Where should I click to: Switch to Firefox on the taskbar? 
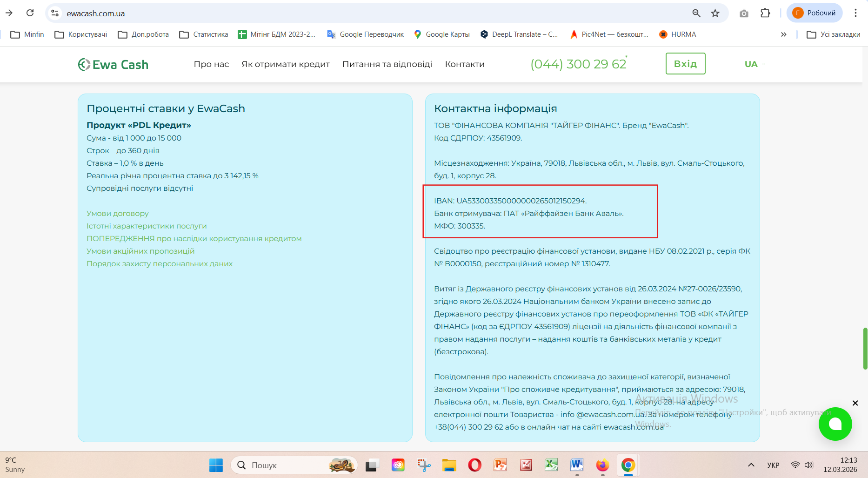(x=603, y=465)
